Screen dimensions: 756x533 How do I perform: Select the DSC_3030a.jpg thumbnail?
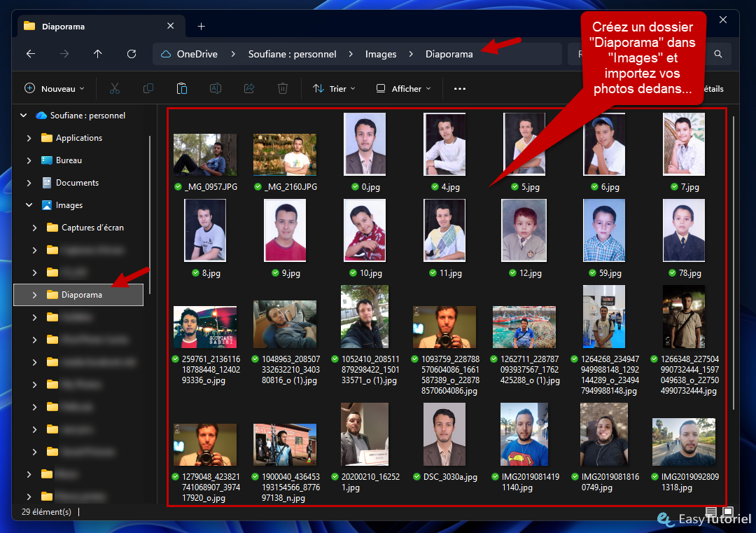pyautogui.click(x=444, y=434)
